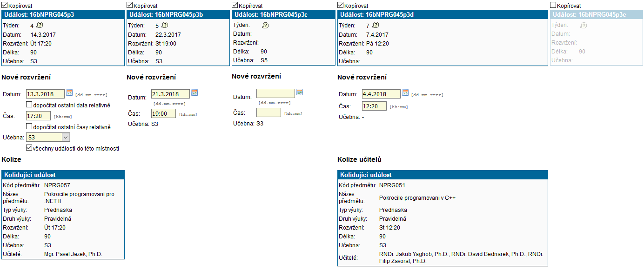Click week help icon in event 16bNPRG045p3c
The width and height of the screenshot is (644, 270).
coord(265,26)
